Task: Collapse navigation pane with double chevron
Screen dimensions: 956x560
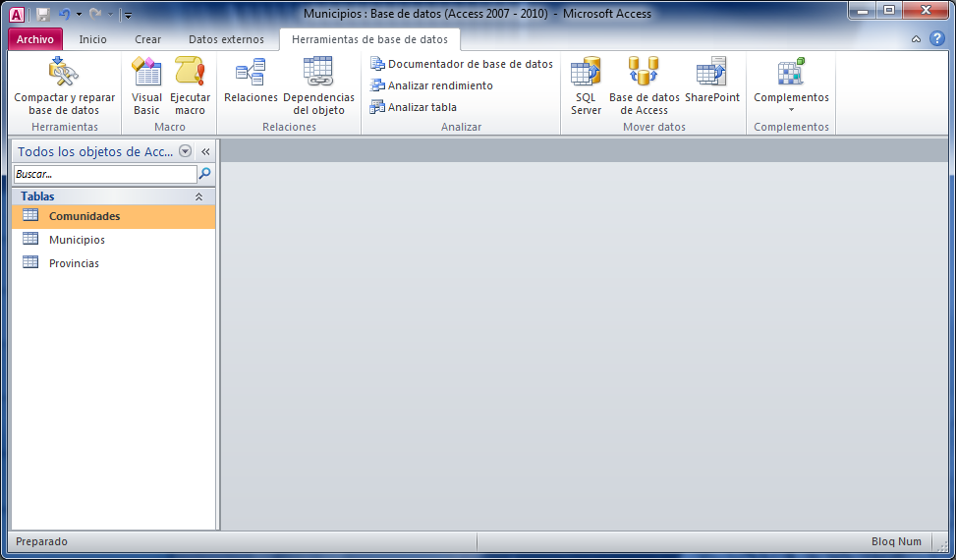Action: [205, 151]
